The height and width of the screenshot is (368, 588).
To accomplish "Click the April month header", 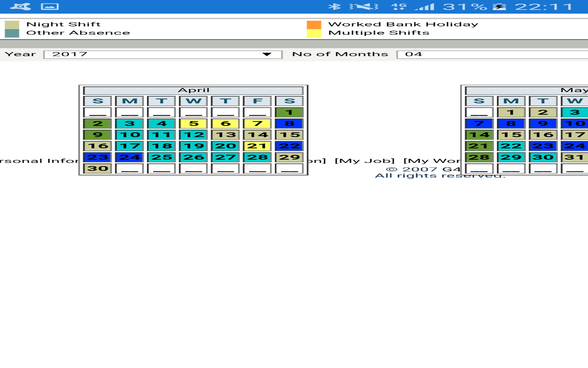I will pos(193,90).
